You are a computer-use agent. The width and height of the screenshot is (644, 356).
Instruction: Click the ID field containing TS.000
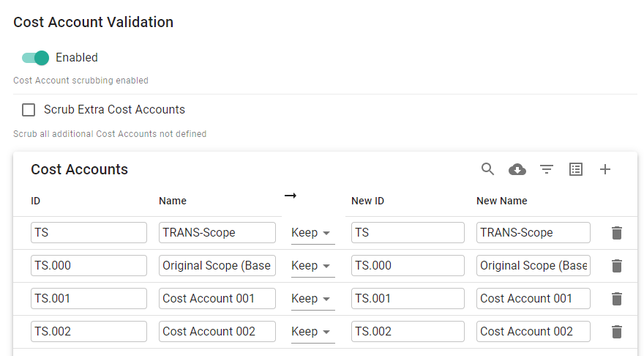click(89, 266)
